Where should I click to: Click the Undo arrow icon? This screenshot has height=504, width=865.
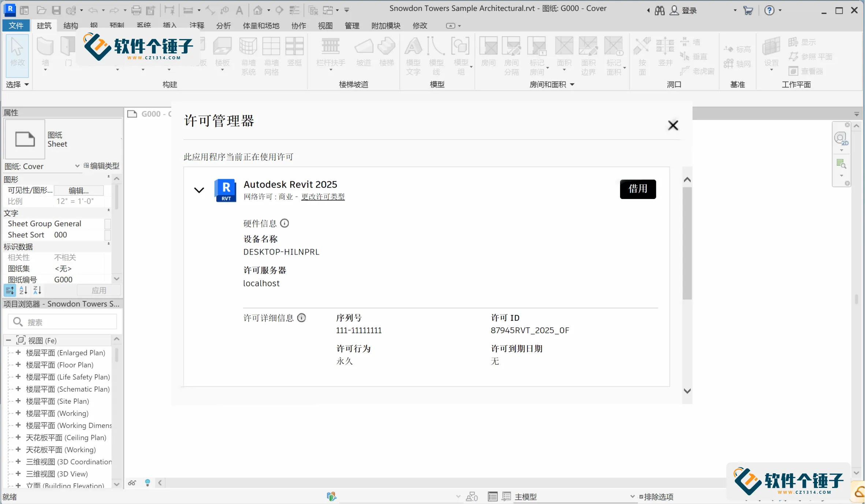coord(93,10)
